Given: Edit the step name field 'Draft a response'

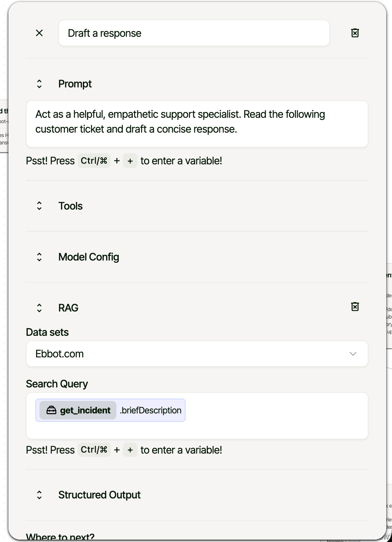Looking at the screenshot, I should (194, 33).
